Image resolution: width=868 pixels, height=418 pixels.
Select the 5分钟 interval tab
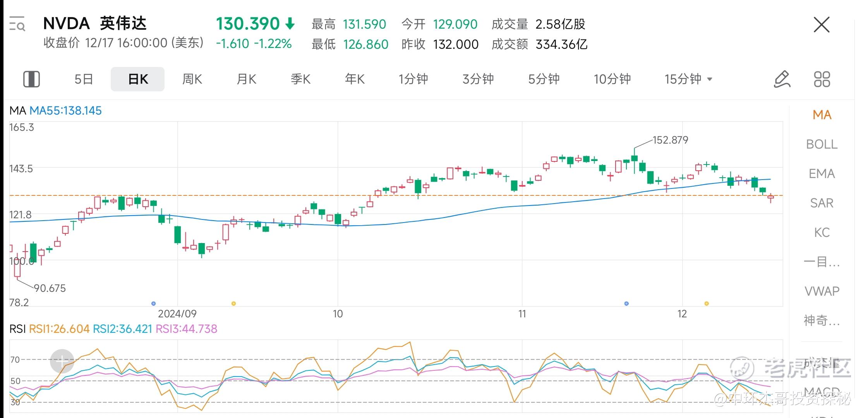tap(544, 79)
